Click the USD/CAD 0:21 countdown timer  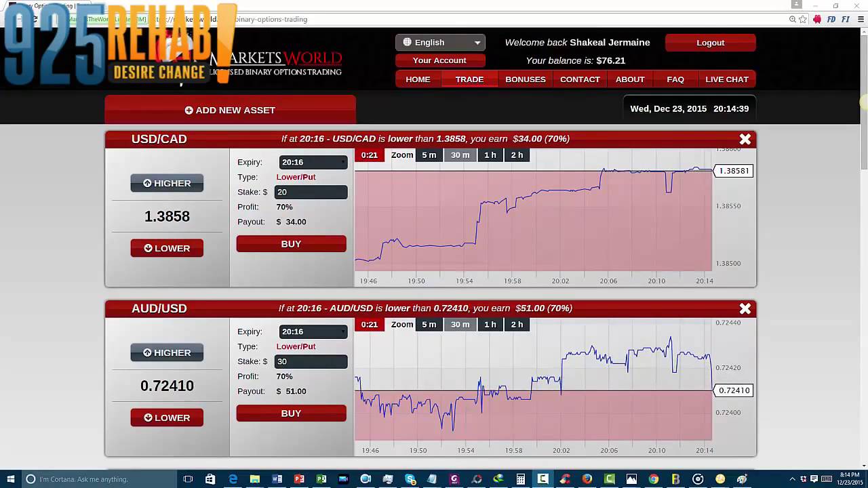(370, 155)
